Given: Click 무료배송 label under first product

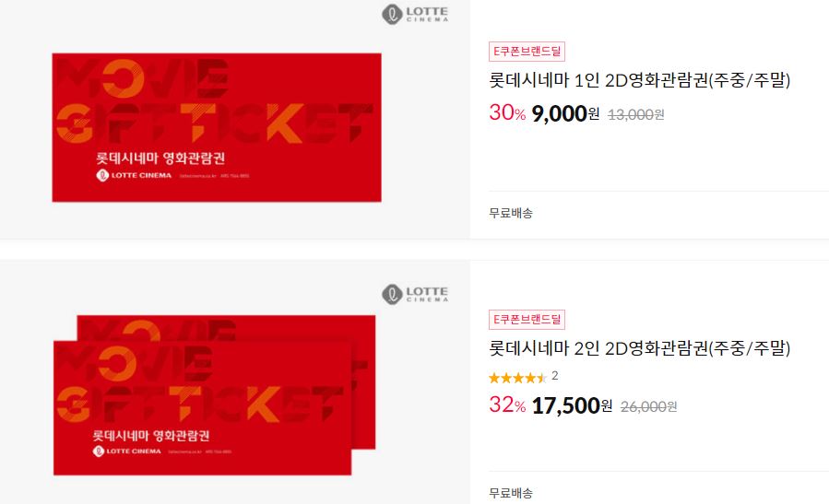Looking at the screenshot, I should [x=511, y=214].
